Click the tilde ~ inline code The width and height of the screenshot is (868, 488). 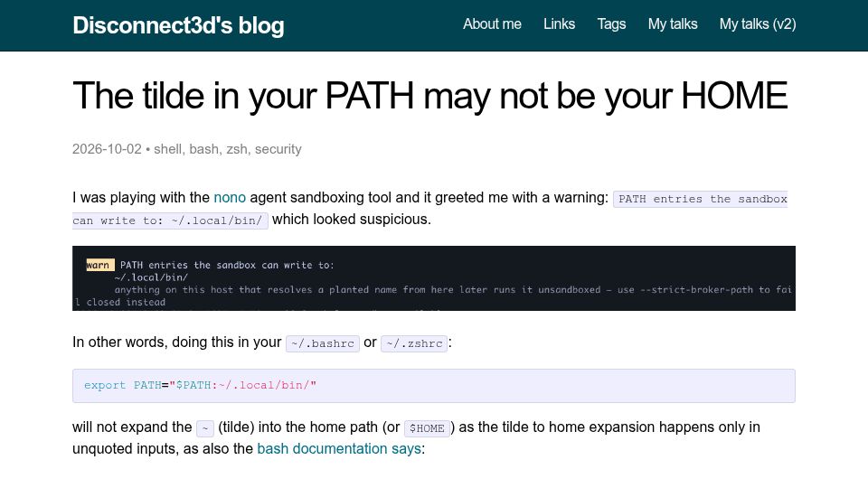coord(205,428)
